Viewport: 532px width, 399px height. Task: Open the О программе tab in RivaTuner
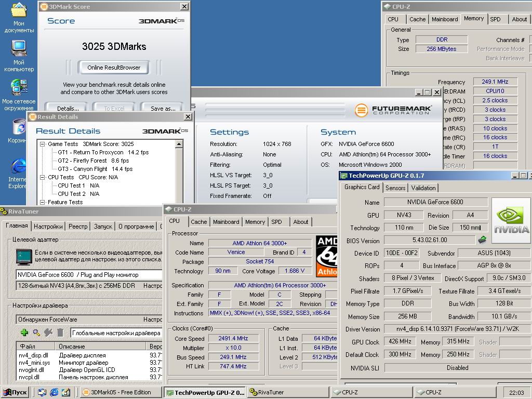tap(136, 227)
